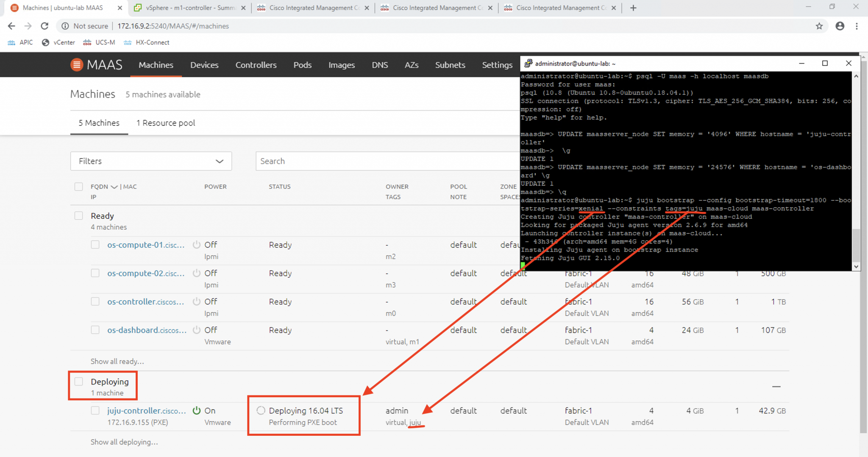This screenshot has height=457, width=868.
Task: Toggle the select-all machines checkbox
Action: (78, 187)
